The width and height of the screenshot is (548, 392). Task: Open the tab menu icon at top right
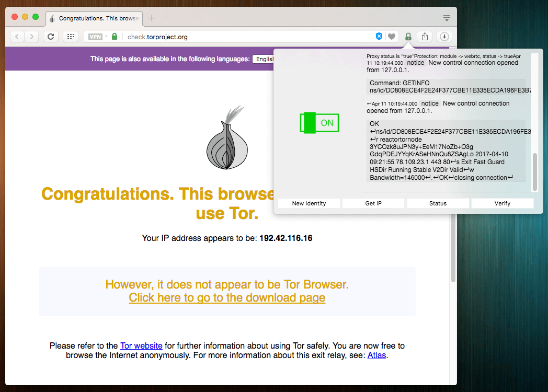coord(447,18)
